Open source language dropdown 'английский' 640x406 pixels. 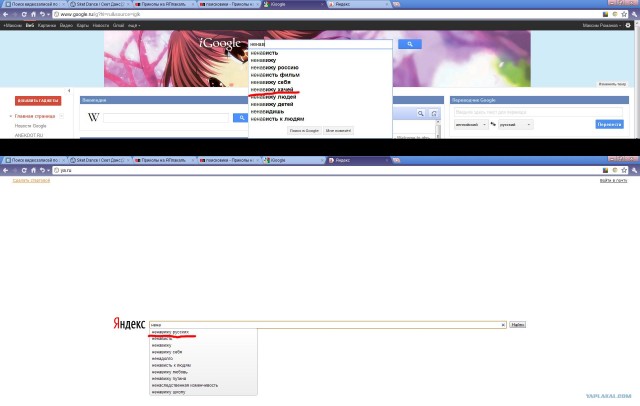(x=471, y=124)
